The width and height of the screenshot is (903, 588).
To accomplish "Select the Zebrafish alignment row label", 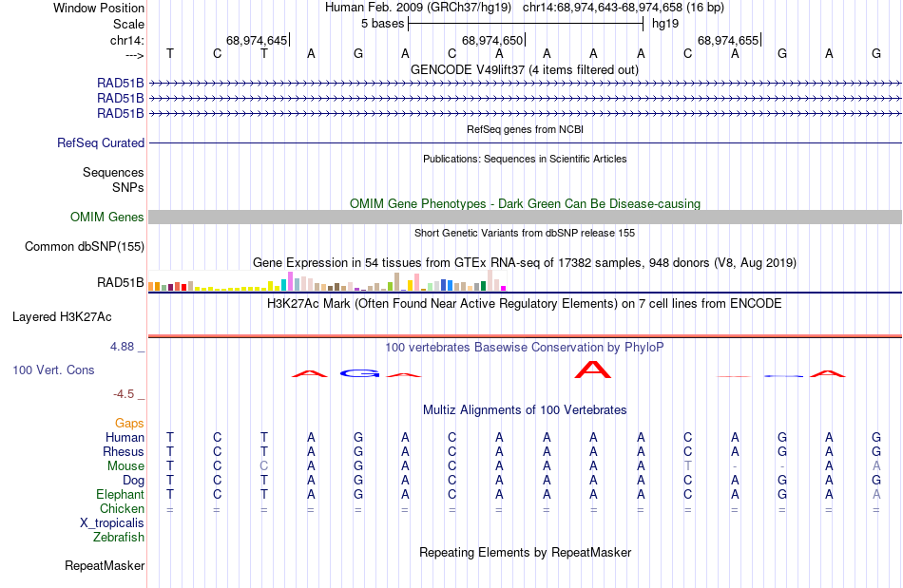I will (119, 537).
